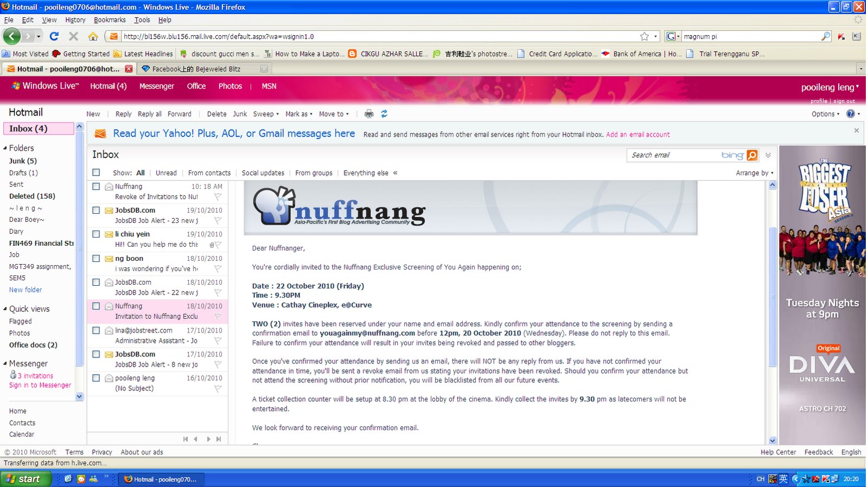The height and width of the screenshot is (487, 868).
Task: Check the ng boon message checkbox
Action: tap(96, 258)
